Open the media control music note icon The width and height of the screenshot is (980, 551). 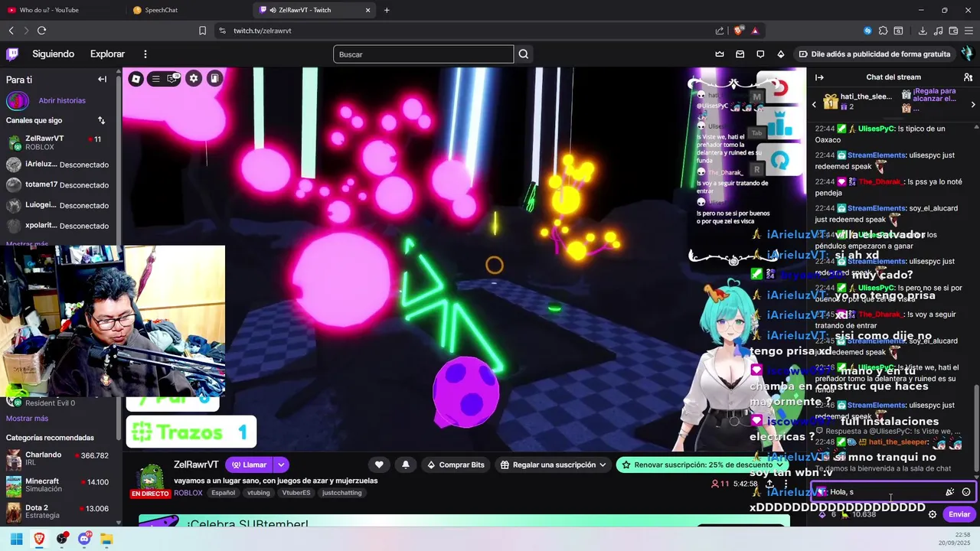click(x=939, y=31)
